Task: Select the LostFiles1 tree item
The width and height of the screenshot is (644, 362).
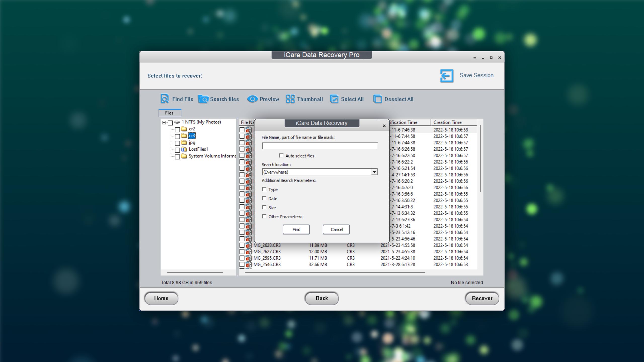Action: tap(198, 149)
